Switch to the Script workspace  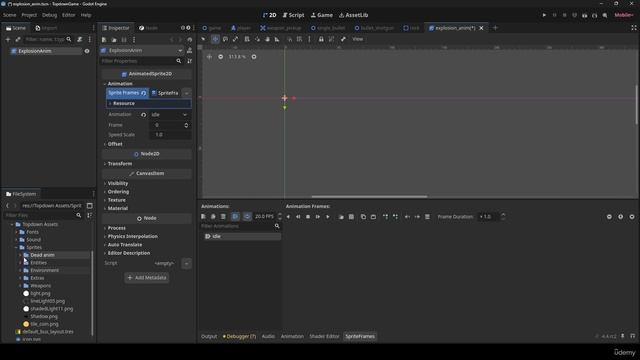(293, 15)
